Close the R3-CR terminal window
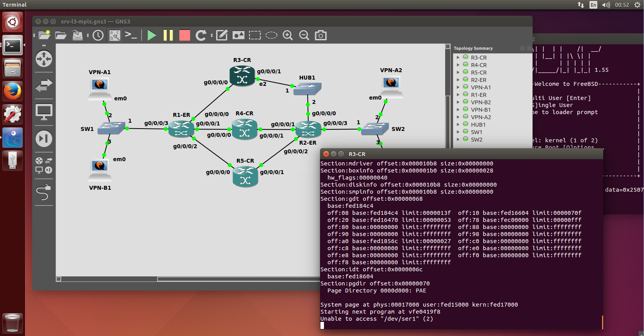The width and height of the screenshot is (644, 336). coord(326,154)
